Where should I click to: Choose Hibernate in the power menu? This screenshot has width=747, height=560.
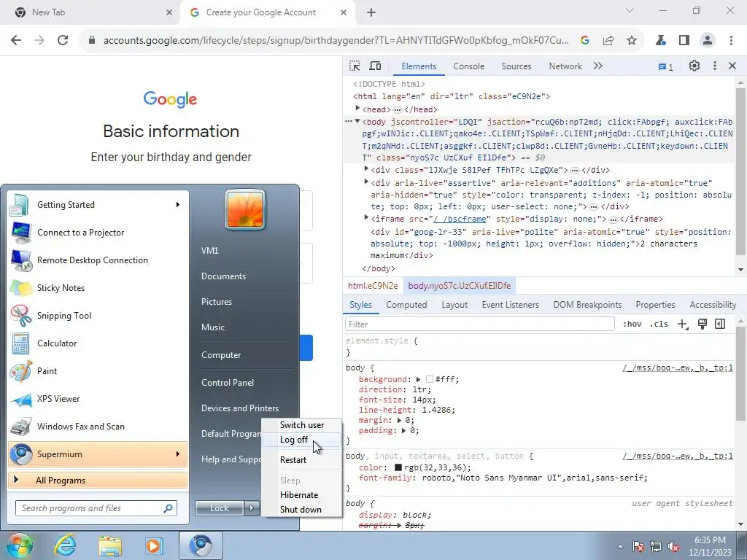(302, 495)
